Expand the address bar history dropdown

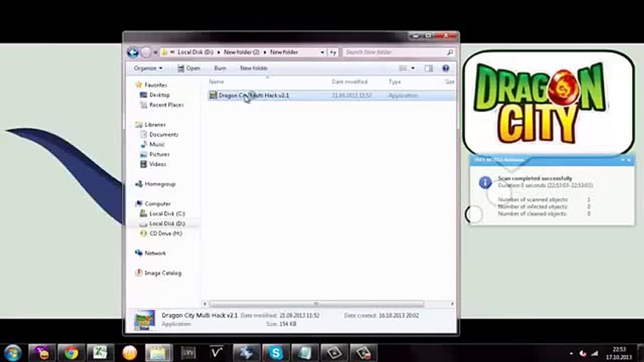pyautogui.click(x=323, y=52)
